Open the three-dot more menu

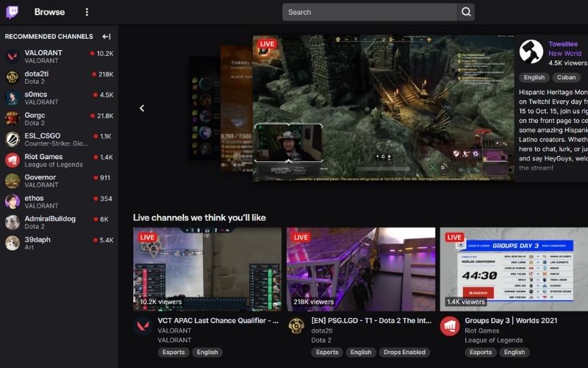coord(87,12)
